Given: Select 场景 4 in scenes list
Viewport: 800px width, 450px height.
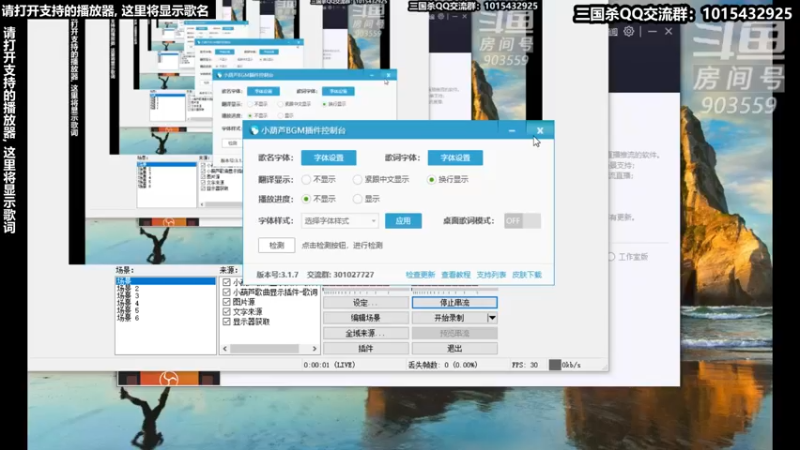Looking at the screenshot, I should (x=128, y=303).
